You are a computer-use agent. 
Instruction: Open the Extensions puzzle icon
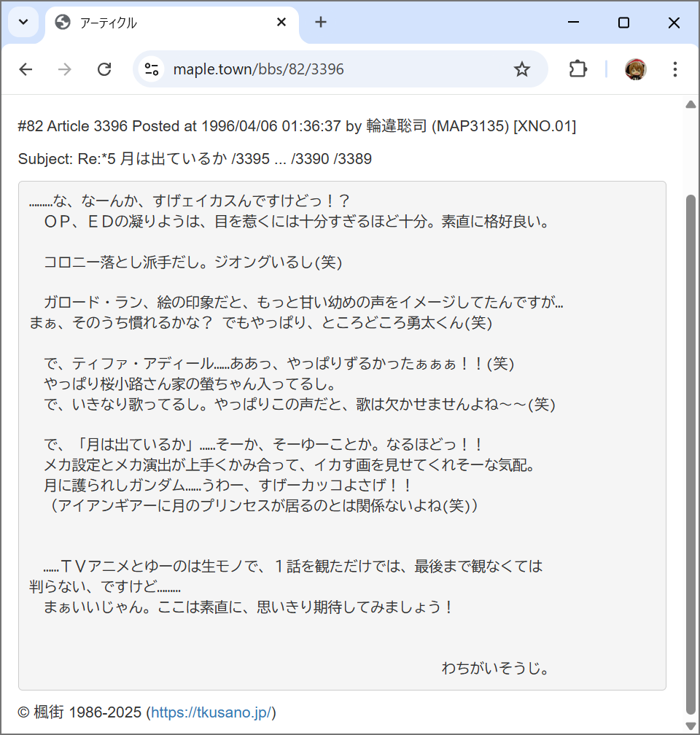[577, 69]
